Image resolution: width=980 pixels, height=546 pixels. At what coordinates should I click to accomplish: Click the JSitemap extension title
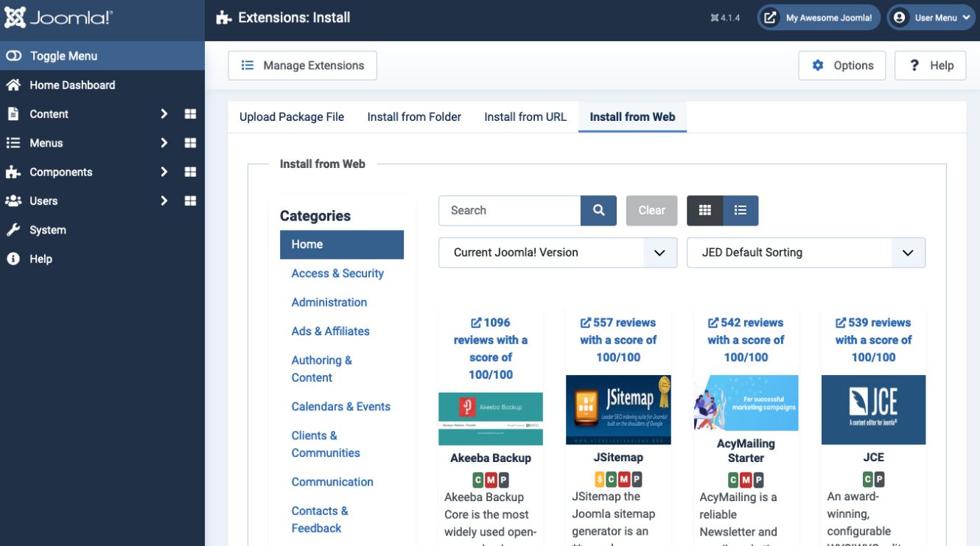pyautogui.click(x=618, y=458)
